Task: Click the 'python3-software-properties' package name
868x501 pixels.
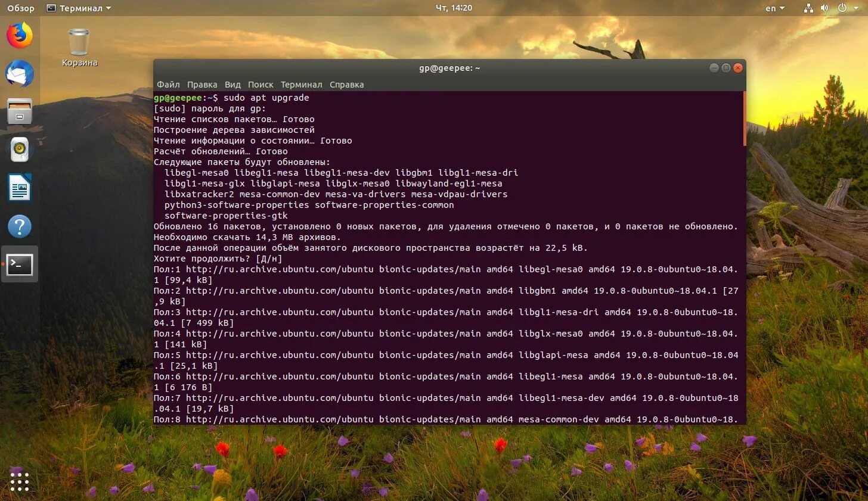Action: (237, 205)
